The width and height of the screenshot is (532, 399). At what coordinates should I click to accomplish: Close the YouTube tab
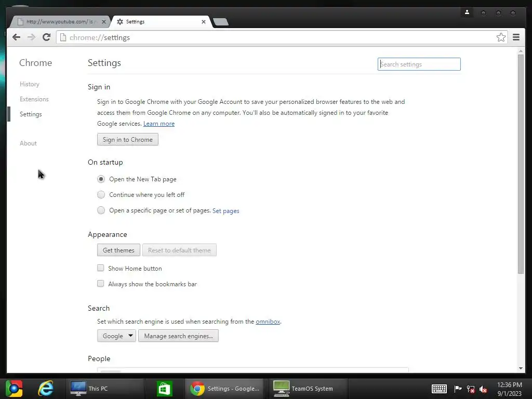pyautogui.click(x=104, y=22)
